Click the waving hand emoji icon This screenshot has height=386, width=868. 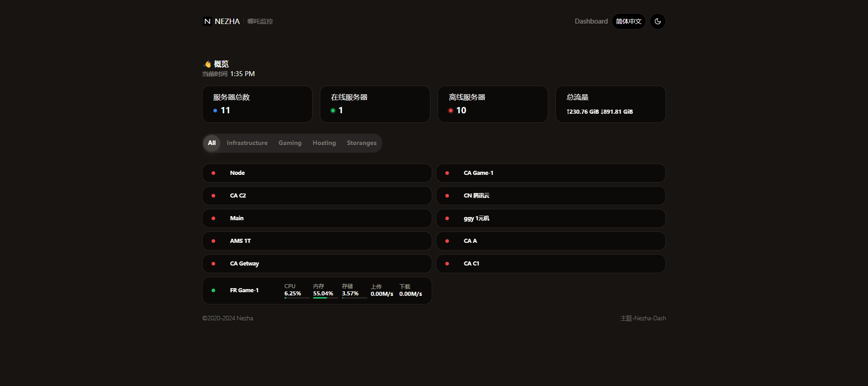[207, 64]
